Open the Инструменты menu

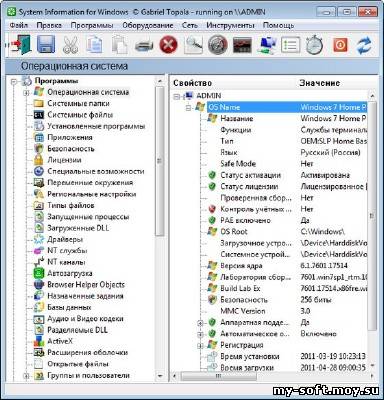pyautogui.click(x=230, y=25)
